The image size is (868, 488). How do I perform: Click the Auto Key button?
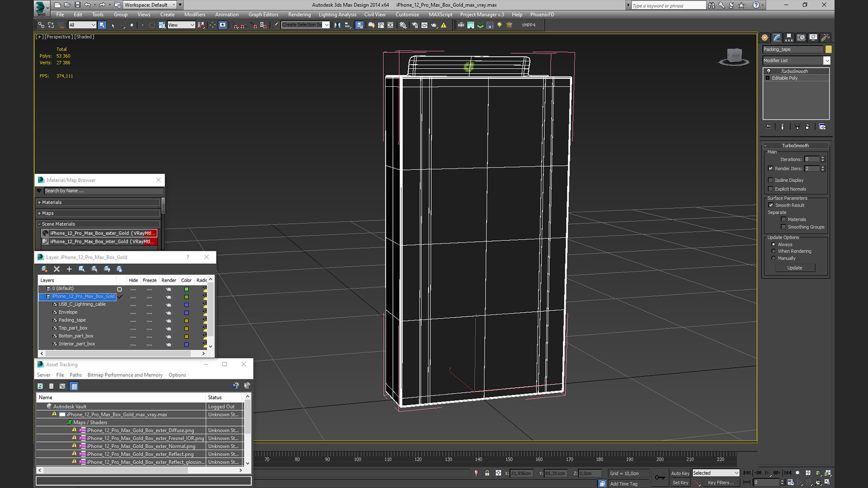click(680, 473)
